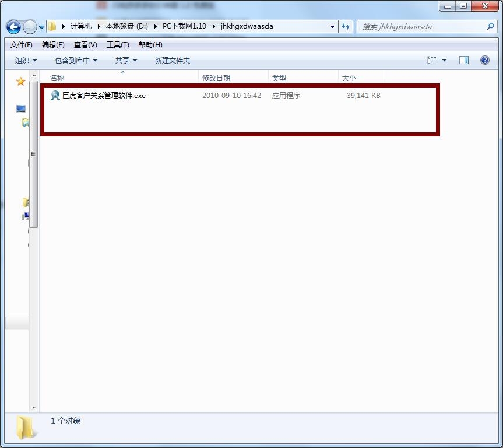Open the 共享 dropdown

point(126,60)
